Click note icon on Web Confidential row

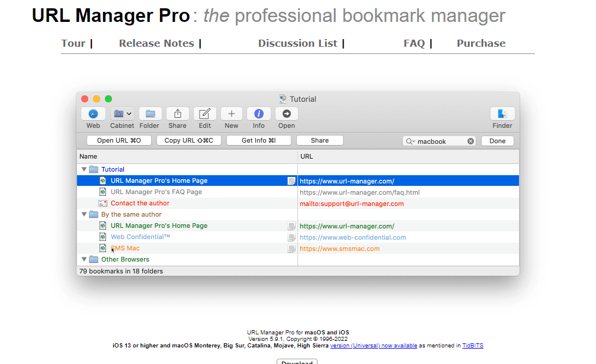(291, 237)
